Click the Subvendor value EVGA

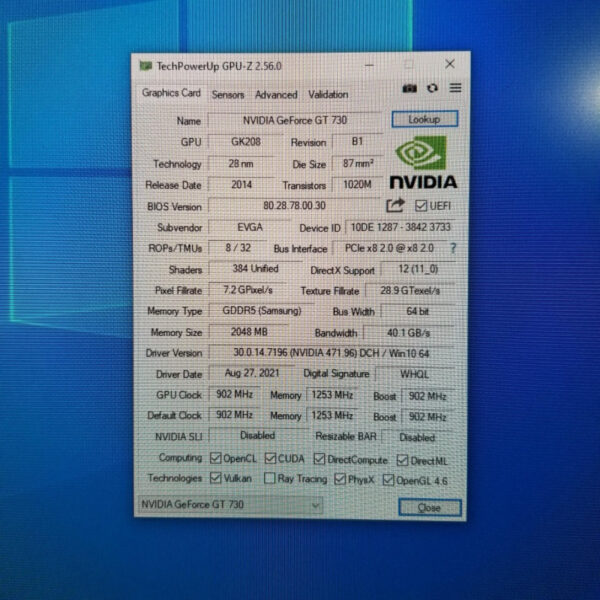[x=249, y=227]
